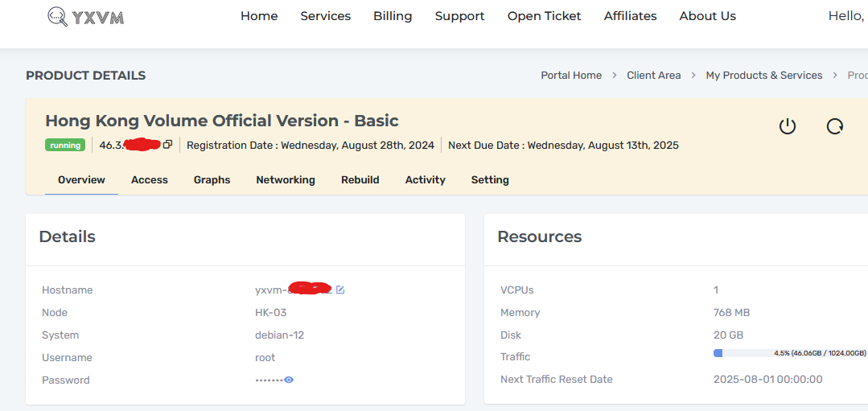
Task: Open the Networking tab
Action: click(286, 180)
